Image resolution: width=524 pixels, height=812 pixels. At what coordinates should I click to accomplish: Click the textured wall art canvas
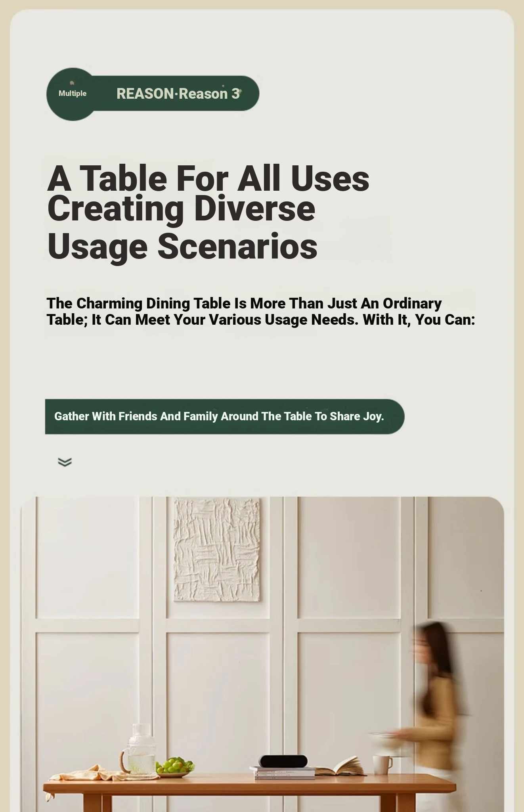217,550
